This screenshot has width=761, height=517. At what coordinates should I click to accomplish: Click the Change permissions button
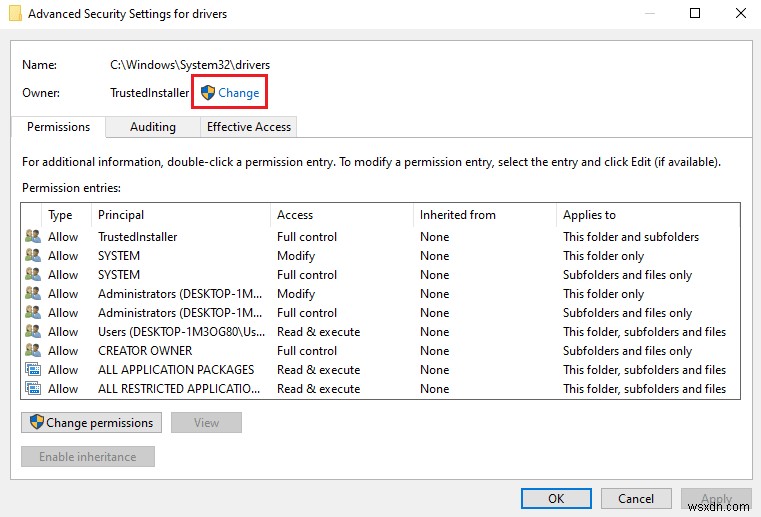coord(91,422)
